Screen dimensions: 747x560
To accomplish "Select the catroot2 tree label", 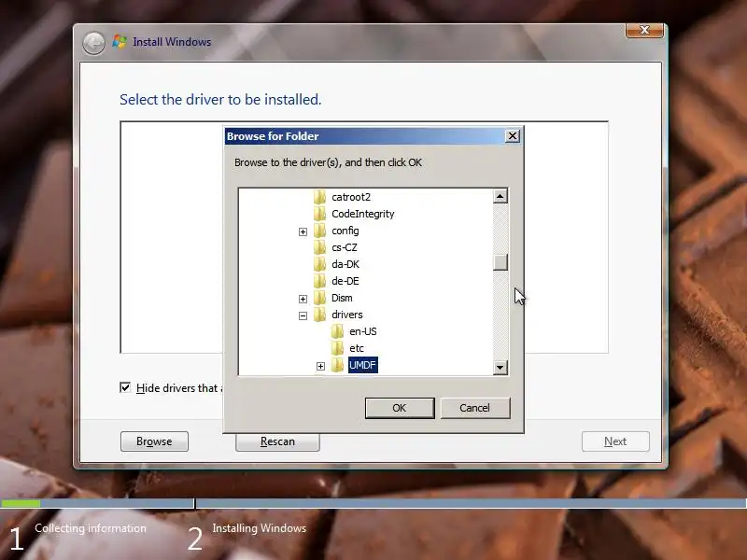I will click(351, 197).
